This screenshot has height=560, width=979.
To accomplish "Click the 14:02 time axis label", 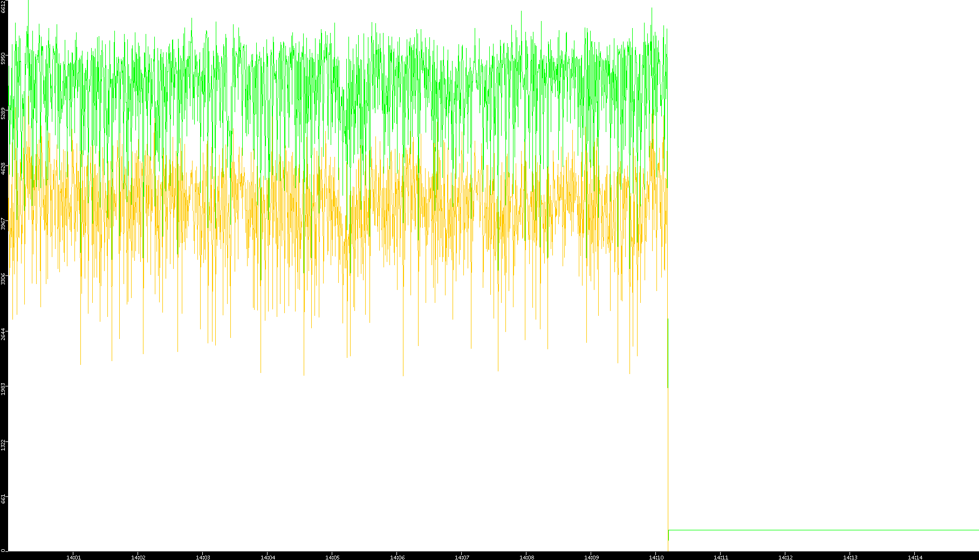I will pos(139,557).
